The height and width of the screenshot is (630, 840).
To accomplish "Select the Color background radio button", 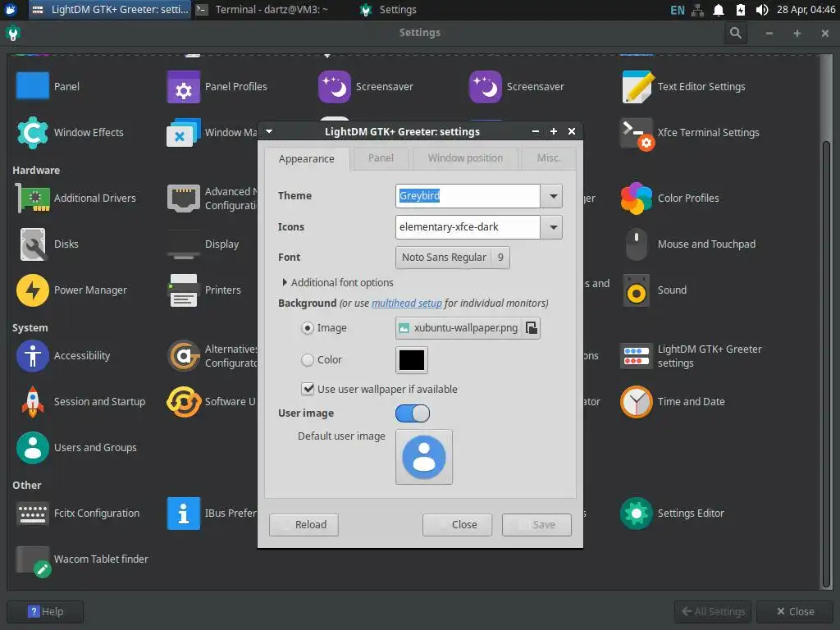I will (x=308, y=360).
